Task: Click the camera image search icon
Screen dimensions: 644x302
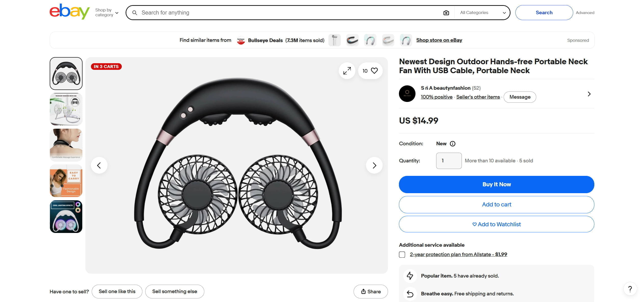Action: tap(446, 13)
